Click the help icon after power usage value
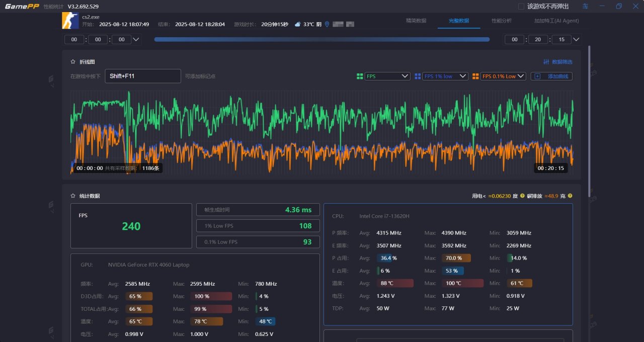The height and width of the screenshot is (342, 644). click(522, 196)
